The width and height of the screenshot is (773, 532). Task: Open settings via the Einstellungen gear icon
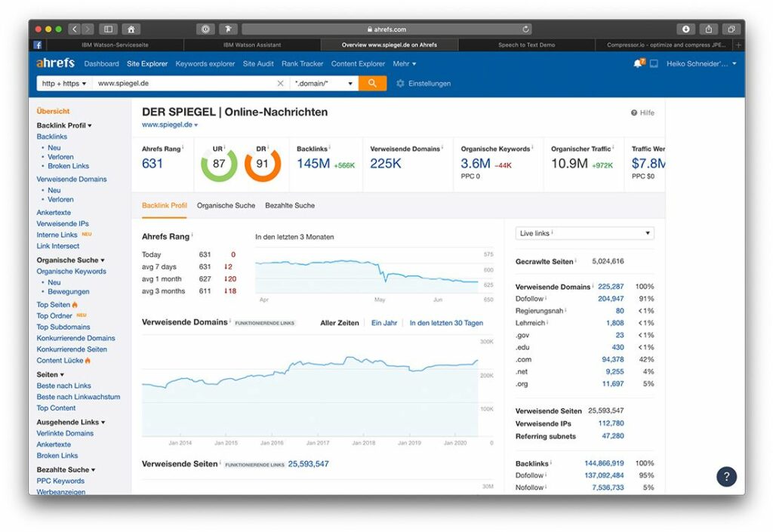400,84
